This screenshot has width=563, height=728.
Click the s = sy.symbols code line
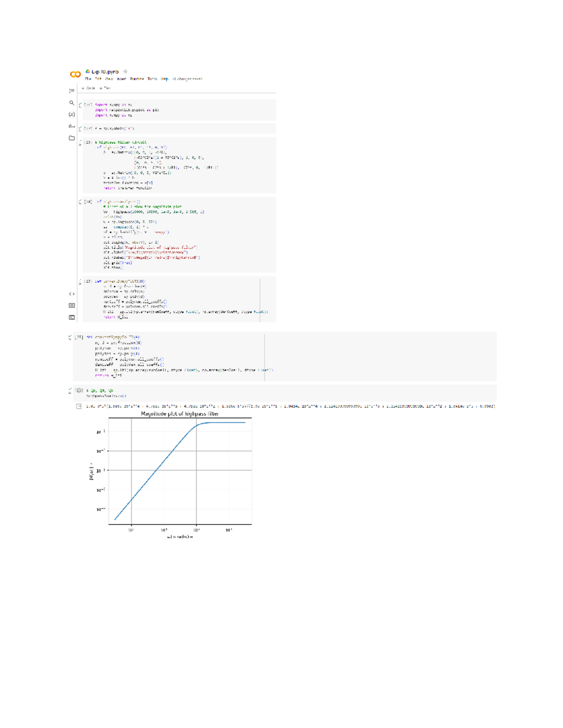click(x=114, y=128)
